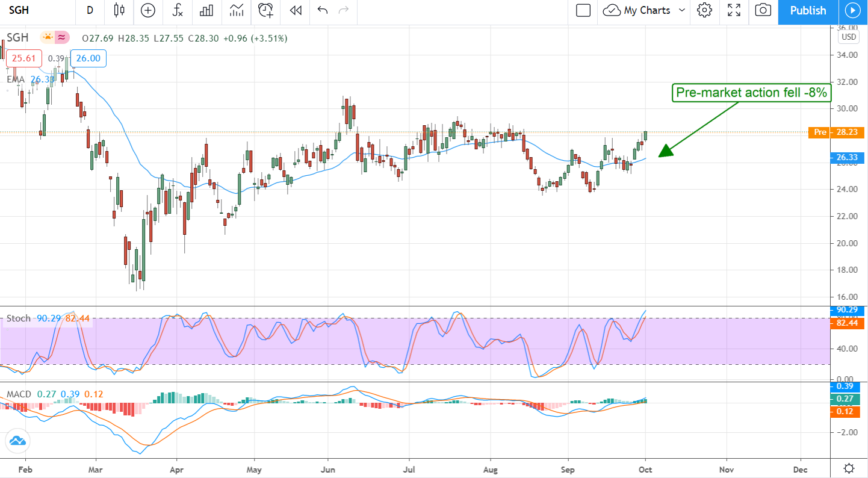The width and height of the screenshot is (868, 478).
Task: Open the indicator templates icon
Action: pyautogui.click(x=237, y=10)
